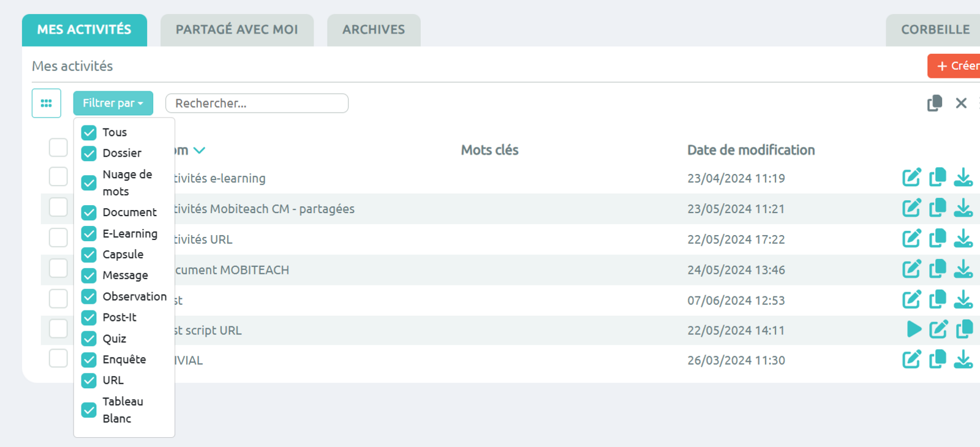Tick the select-all header checkbox
Image resolution: width=980 pixels, height=447 pixels.
pyautogui.click(x=58, y=148)
